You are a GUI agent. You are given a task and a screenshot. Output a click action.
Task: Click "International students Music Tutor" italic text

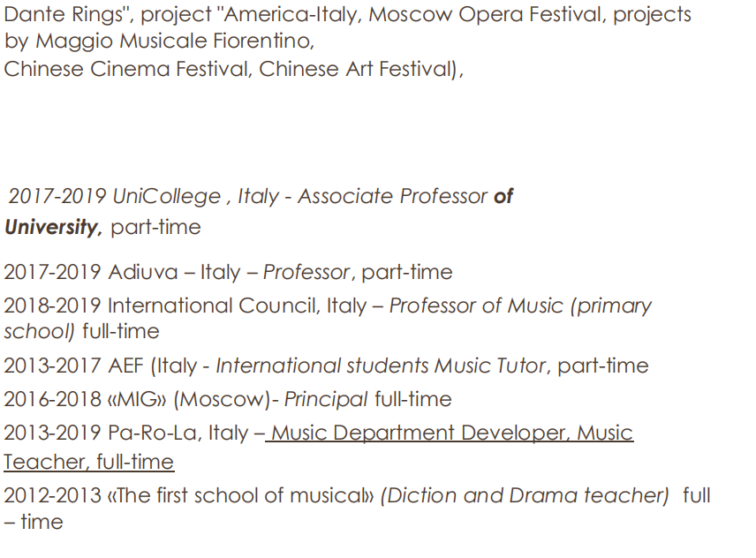[x=381, y=366]
